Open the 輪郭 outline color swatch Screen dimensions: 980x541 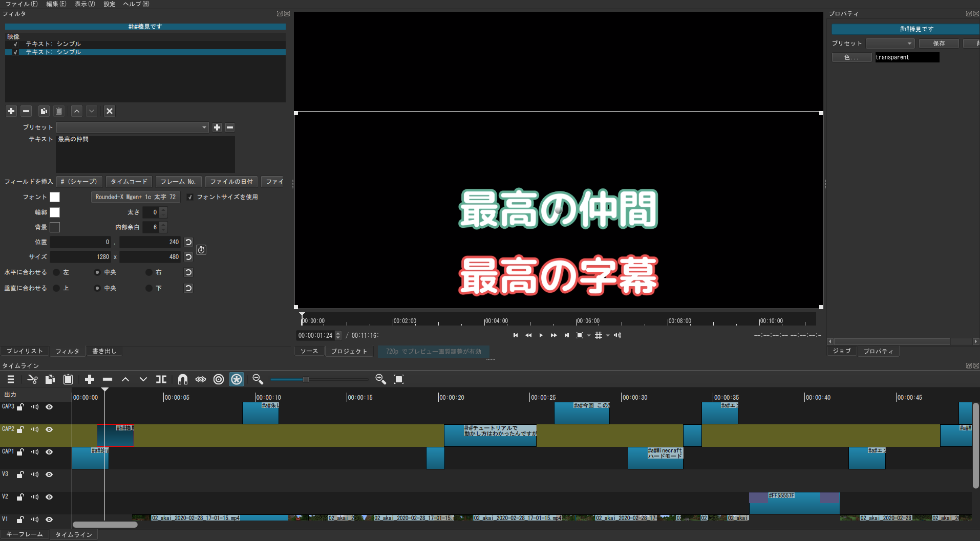click(55, 212)
